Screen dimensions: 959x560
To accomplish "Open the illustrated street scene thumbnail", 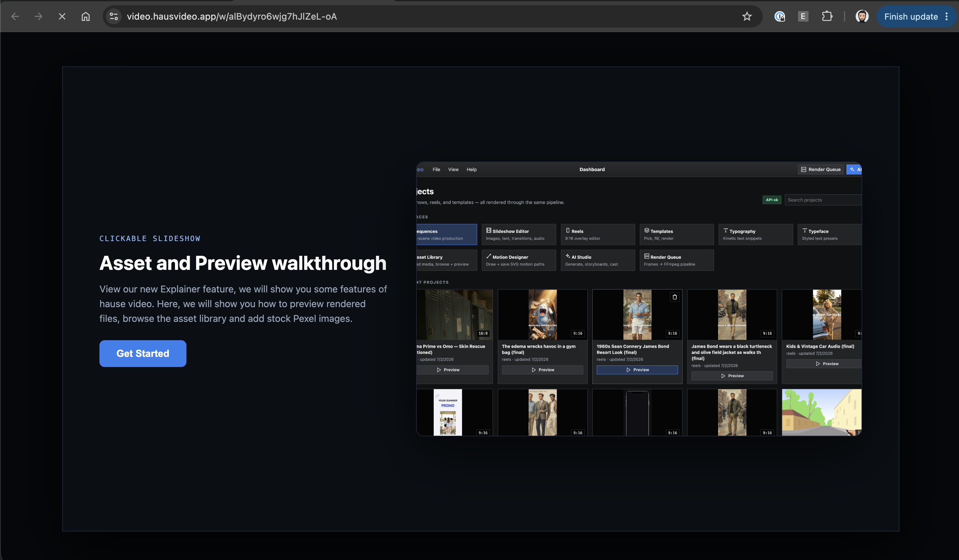I will 822,412.
